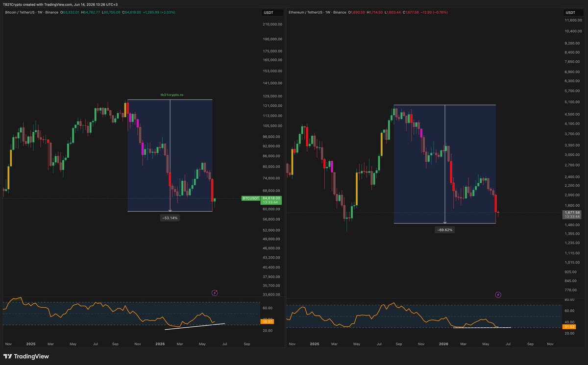The image size is (588, 365).
Task: Click 2026 on the Bitcoin time axis
Action: 160,344
